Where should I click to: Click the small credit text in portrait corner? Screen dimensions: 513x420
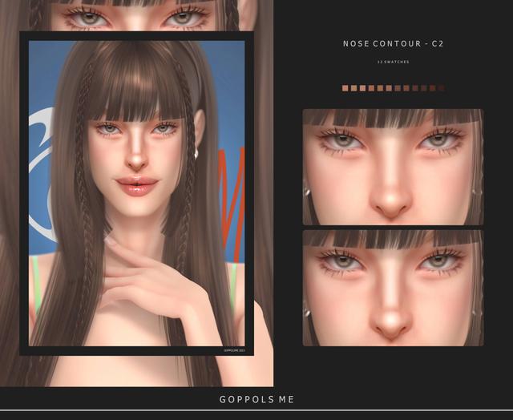click(x=234, y=350)
